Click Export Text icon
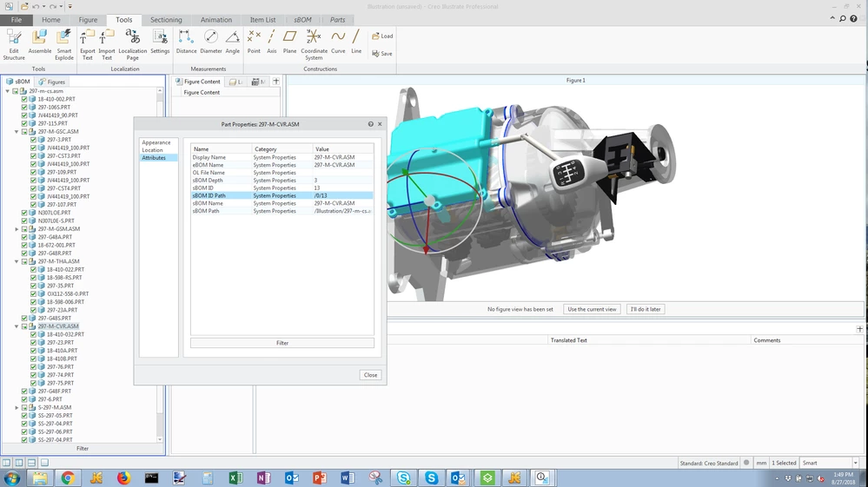 pos(88,44)
